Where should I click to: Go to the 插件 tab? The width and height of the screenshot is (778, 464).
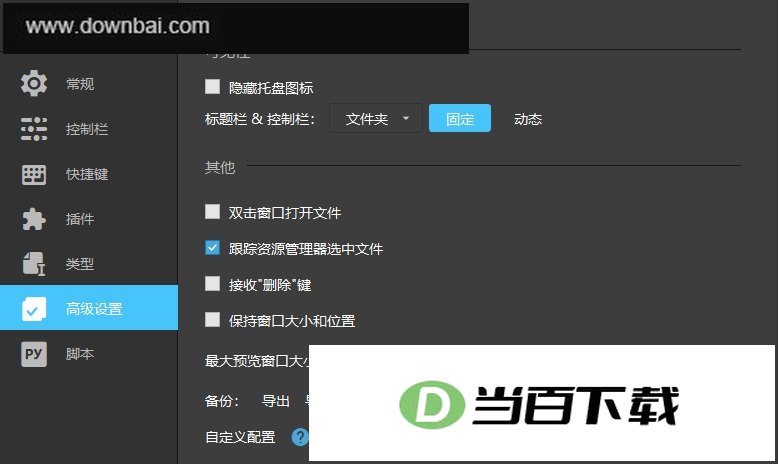(89, 219)
